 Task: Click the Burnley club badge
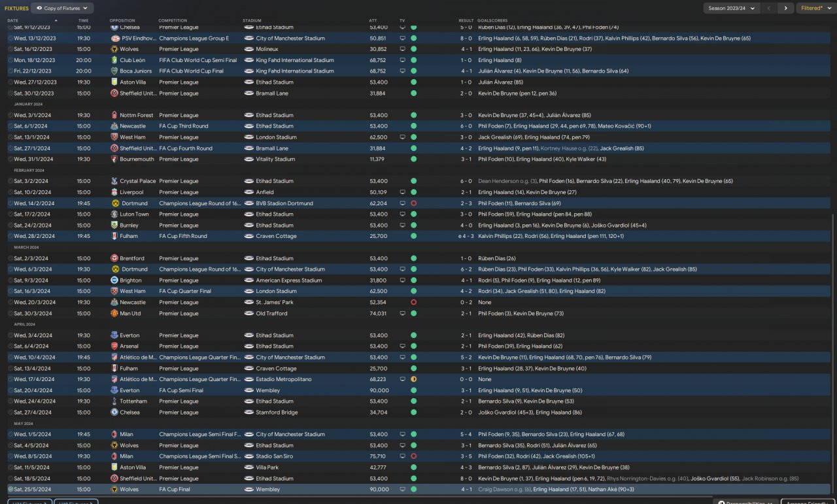coord(114,225)
